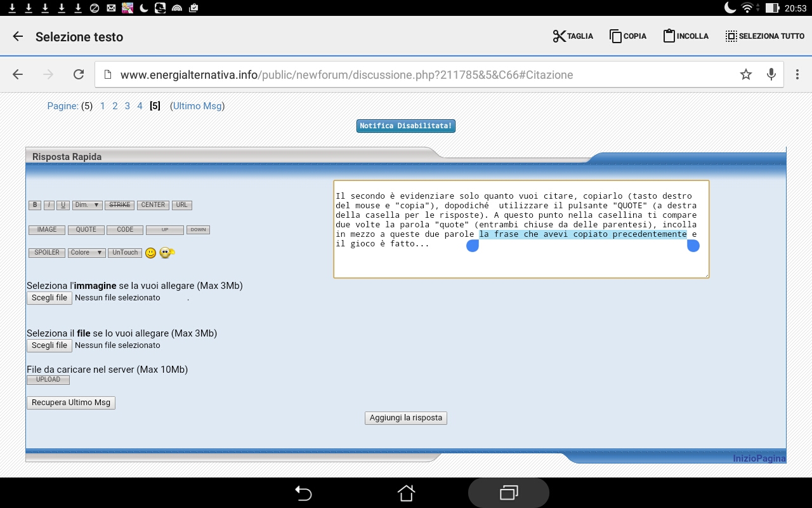812x508 pixels.
Task: Submit with Aggiungi la risposta
Action: coord(406,418)
